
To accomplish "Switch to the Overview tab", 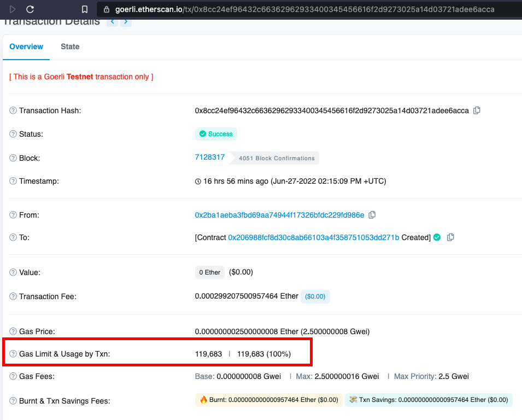I will [26, 46].
